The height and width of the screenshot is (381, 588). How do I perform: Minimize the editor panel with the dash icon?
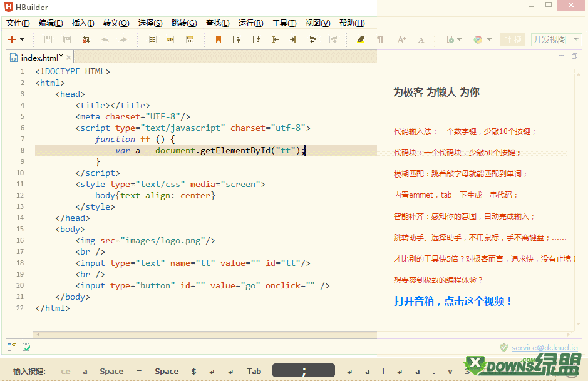click(561, 56)
